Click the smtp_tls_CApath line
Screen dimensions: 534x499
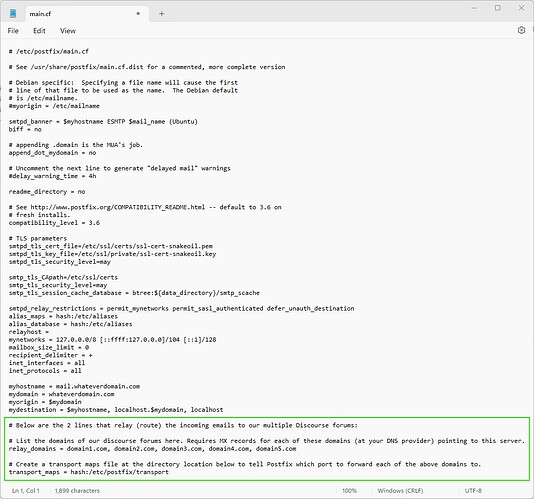pyautogui.click(x=63, y=277)
